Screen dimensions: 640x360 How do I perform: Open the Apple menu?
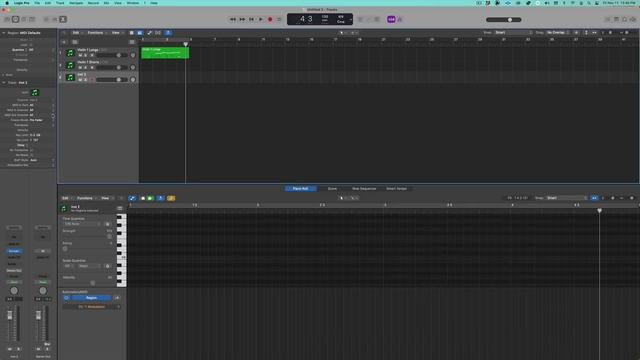click(x=7, y=3)
